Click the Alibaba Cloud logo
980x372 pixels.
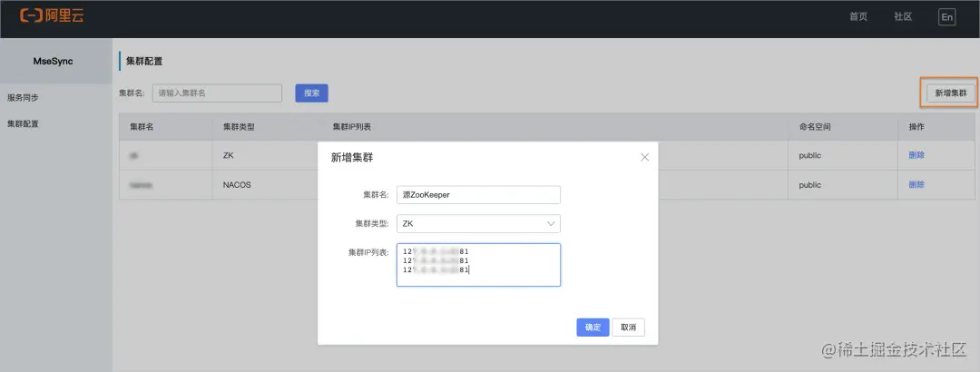pyautogui.click(x=53, y=15)
